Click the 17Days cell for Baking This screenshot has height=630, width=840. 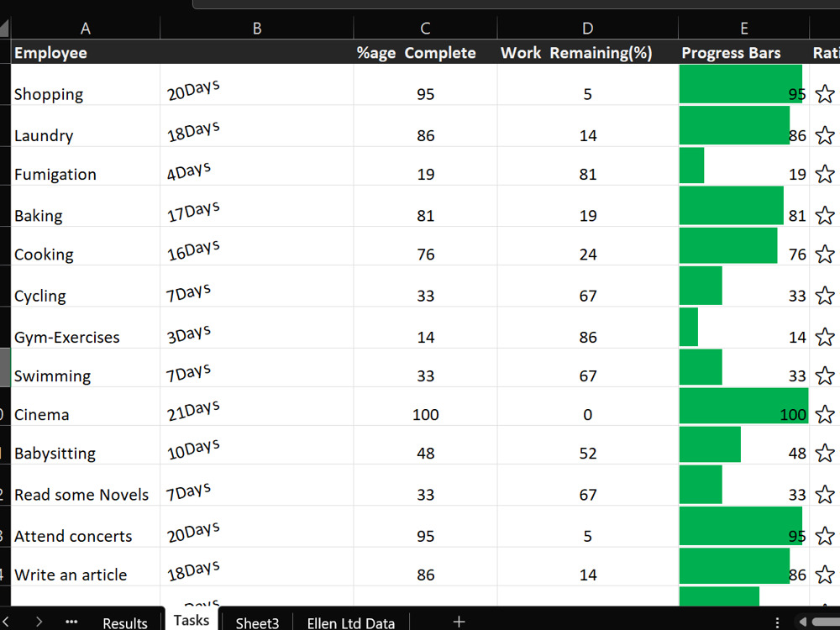pos(256,207)
